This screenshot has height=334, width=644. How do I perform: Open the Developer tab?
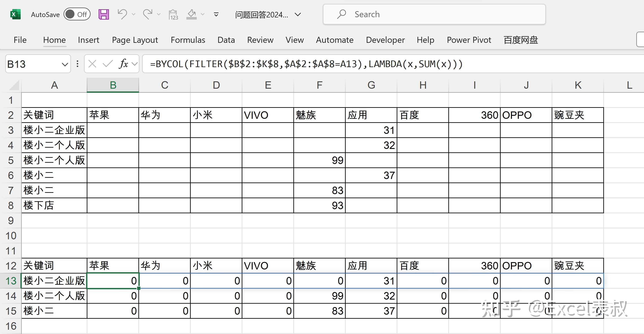(x=385, y=40)
